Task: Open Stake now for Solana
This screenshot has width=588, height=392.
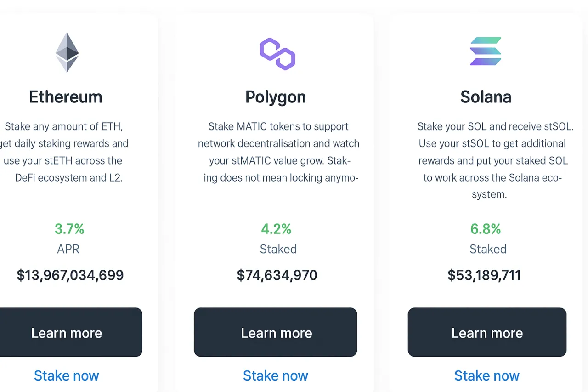Action: click(486, 375)
